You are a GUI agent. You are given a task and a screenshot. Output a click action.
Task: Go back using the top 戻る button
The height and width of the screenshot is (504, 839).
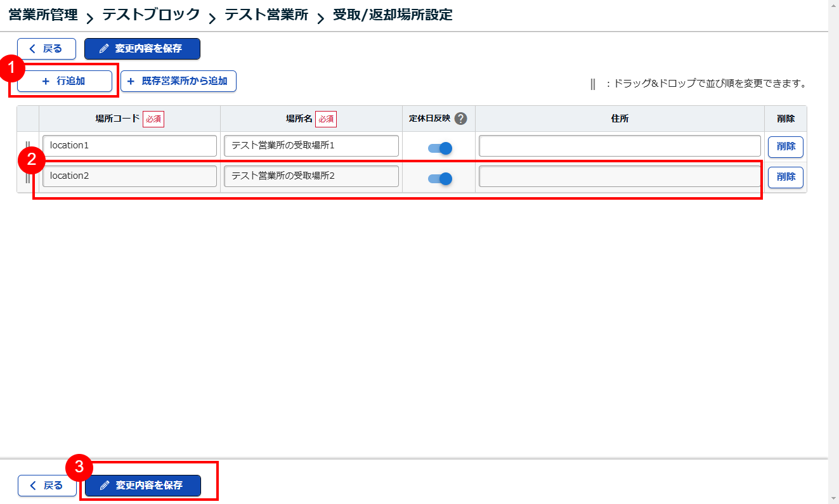pos(46,49)
